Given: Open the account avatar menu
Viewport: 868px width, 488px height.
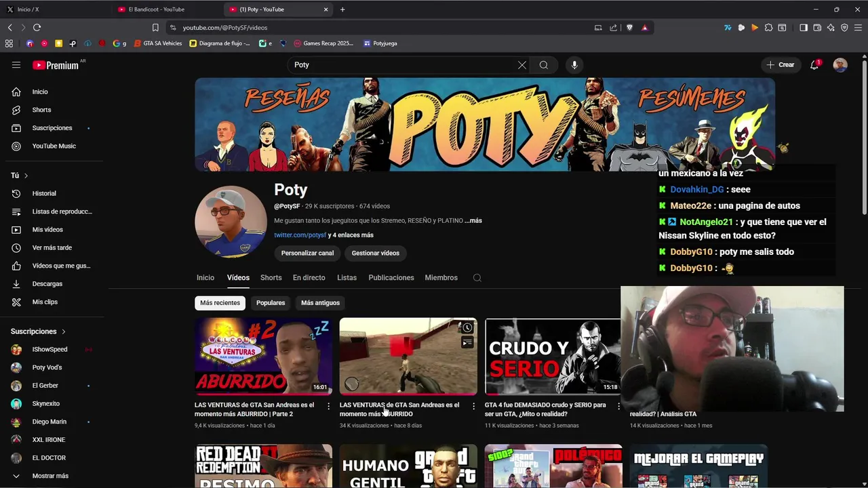Looking at the screenshot, I should tap(840, 65).
